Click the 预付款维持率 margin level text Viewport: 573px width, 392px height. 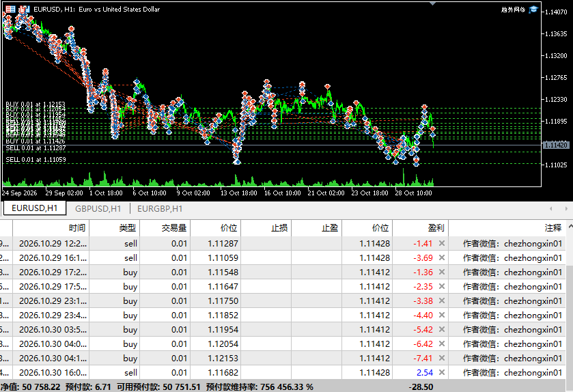260,387
